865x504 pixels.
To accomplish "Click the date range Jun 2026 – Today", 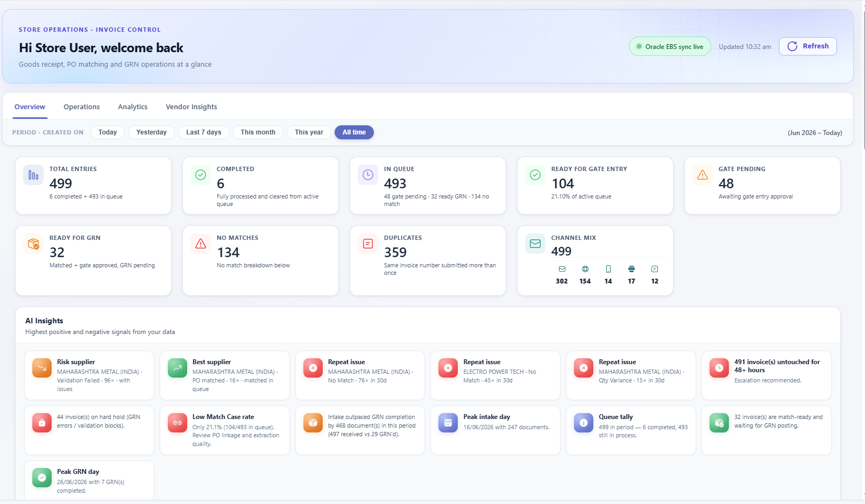I will 815,133.
